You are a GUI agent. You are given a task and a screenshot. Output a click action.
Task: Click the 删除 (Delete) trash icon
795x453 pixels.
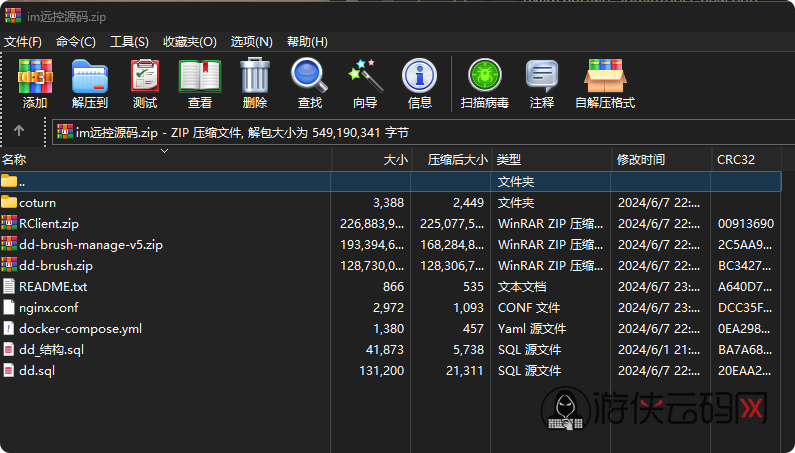255,83
